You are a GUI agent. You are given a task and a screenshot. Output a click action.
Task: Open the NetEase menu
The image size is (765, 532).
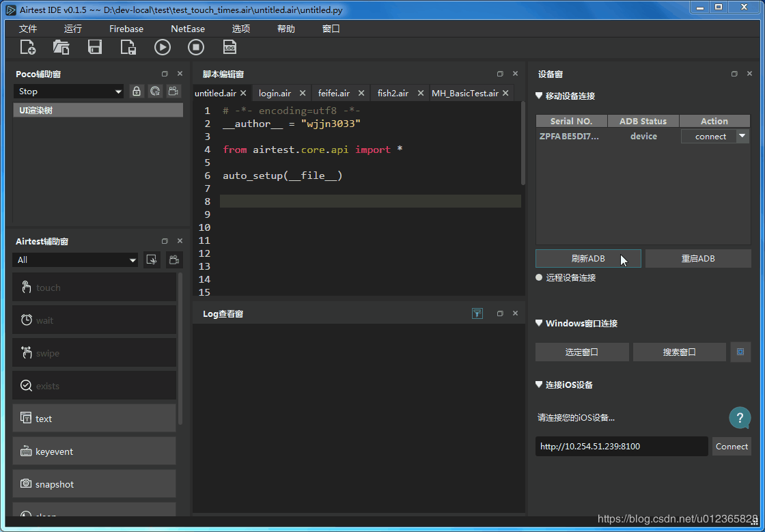tap(188, 29)
